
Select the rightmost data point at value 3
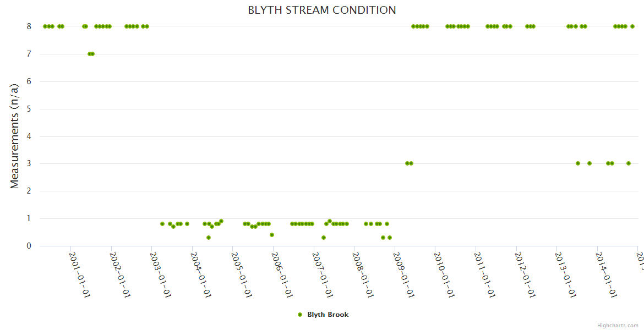click(629, 163)
